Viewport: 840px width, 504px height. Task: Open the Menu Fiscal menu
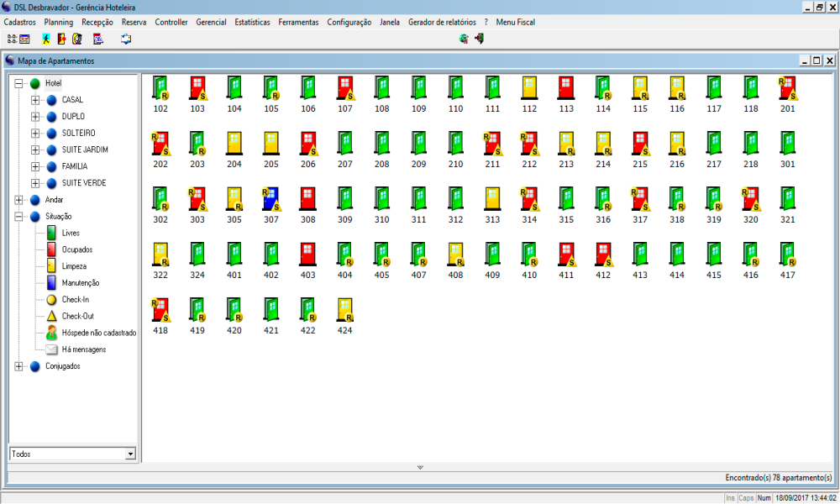tap(516, 22)
